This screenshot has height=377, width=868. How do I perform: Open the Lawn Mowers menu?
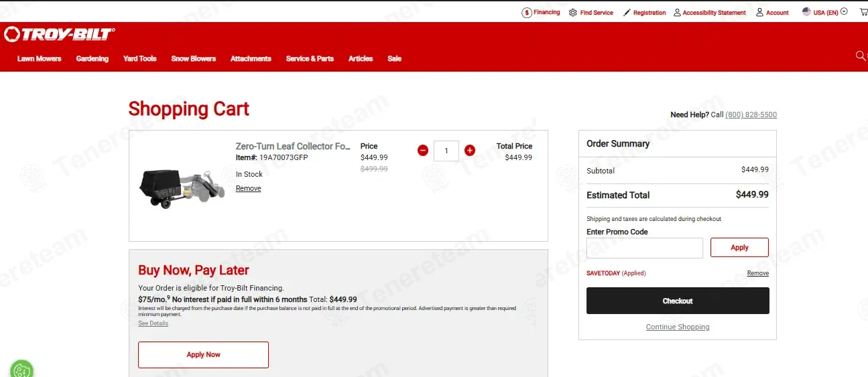[x=39, y=59]
